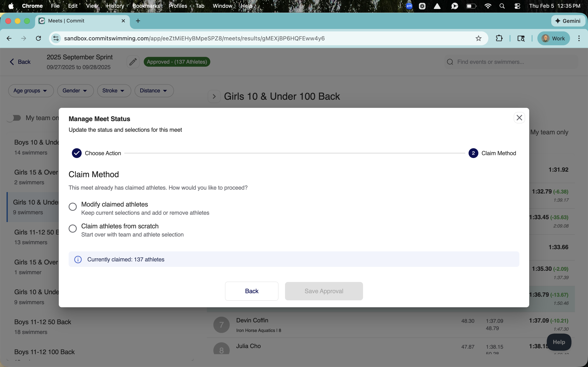This screenshot has width=588, height=367.
Task: Open a new browser tab
Action: (x=138, y=21)
